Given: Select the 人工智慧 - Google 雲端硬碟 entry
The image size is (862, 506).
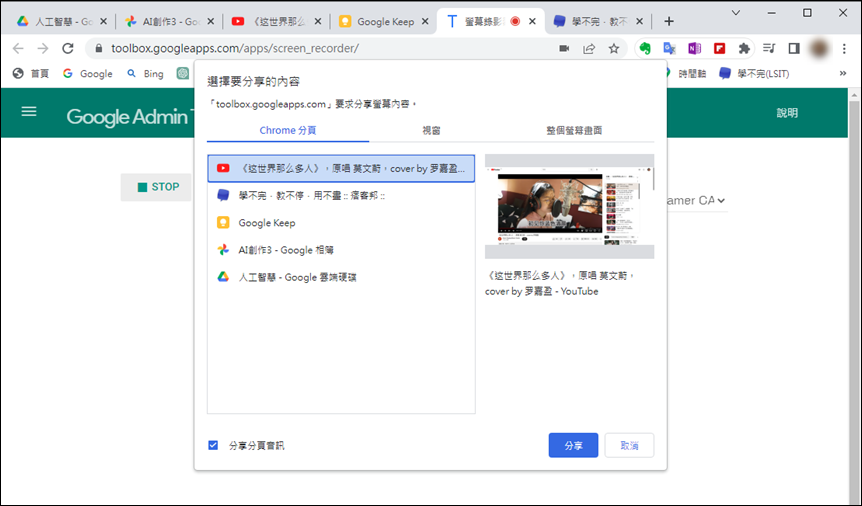Looking at the screenshot, I should (341, 277).
